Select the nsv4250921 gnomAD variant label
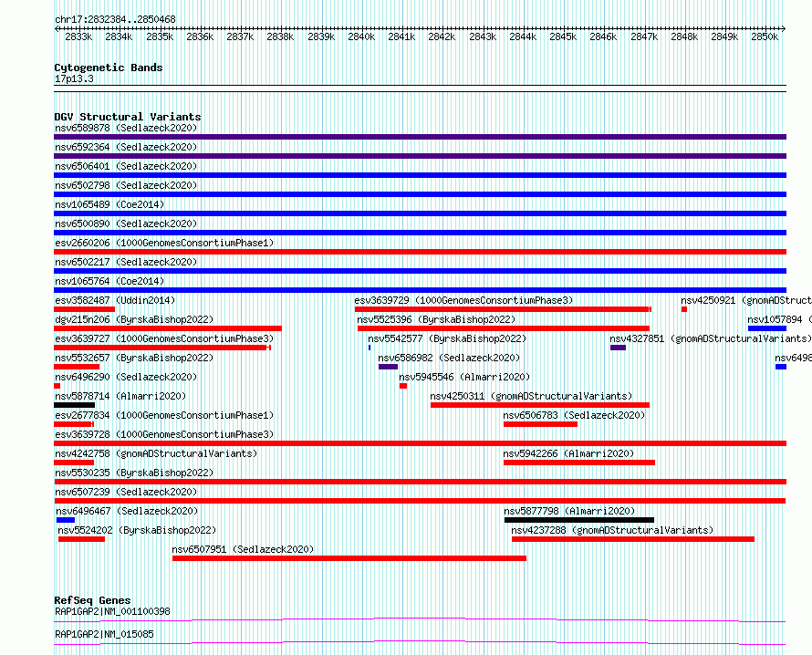Image resolution: width=812 pixels, height=655 pixels. click(746, 300)
